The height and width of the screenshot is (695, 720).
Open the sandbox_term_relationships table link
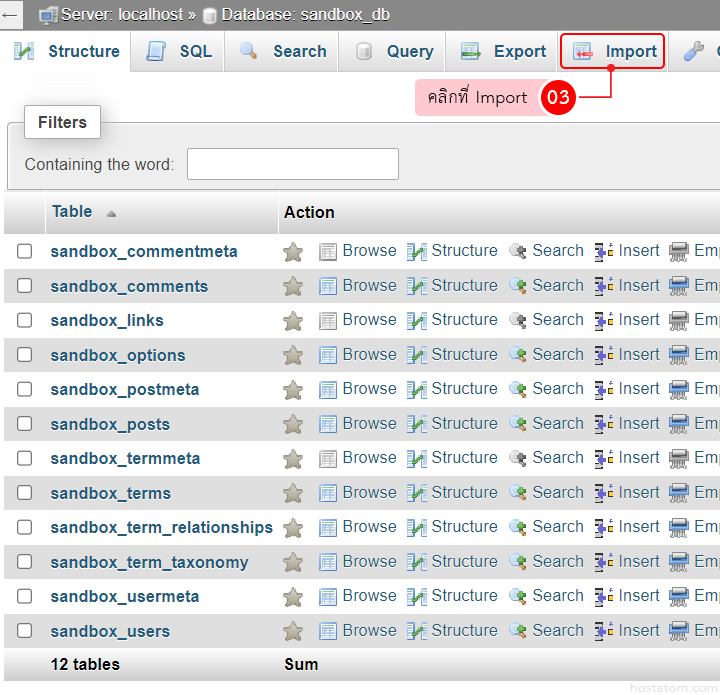[161, 528]
